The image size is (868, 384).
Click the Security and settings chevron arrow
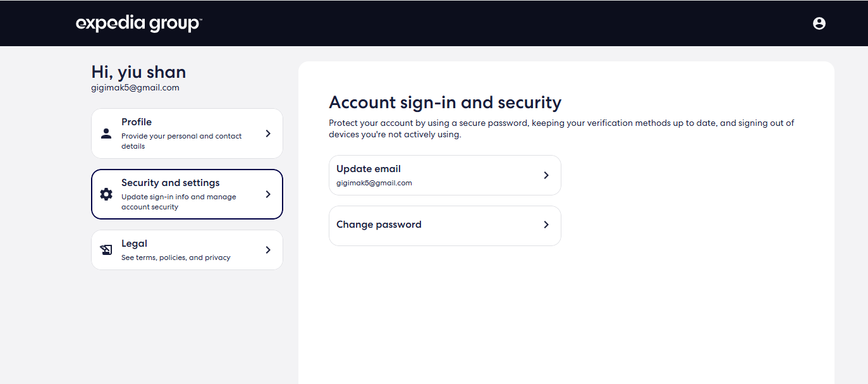268,194
